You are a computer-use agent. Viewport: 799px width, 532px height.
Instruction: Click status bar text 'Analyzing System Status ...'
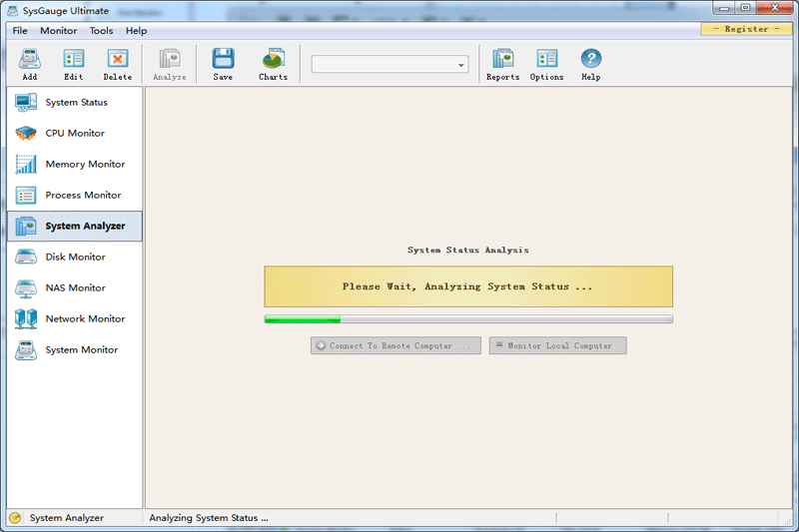209,518
